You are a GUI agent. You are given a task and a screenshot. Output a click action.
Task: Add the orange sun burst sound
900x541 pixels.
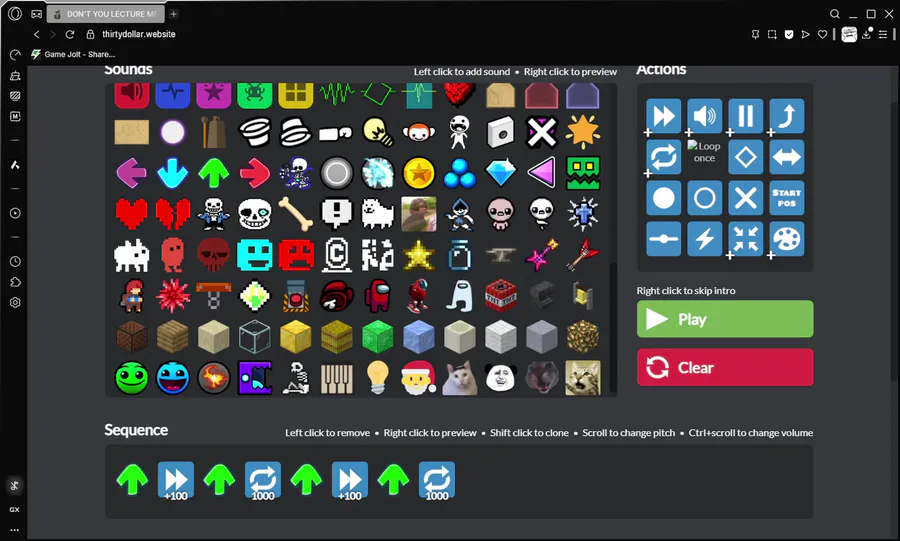click(583, 132)
